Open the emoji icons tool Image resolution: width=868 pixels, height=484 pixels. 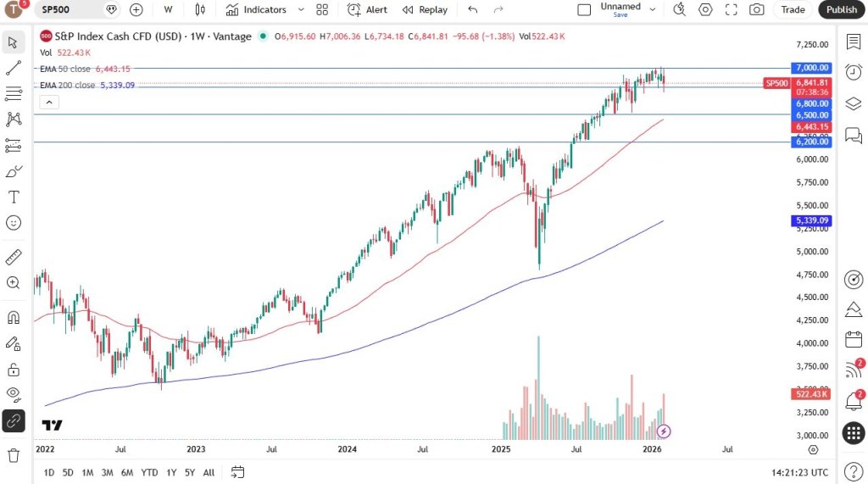[14, 223]
